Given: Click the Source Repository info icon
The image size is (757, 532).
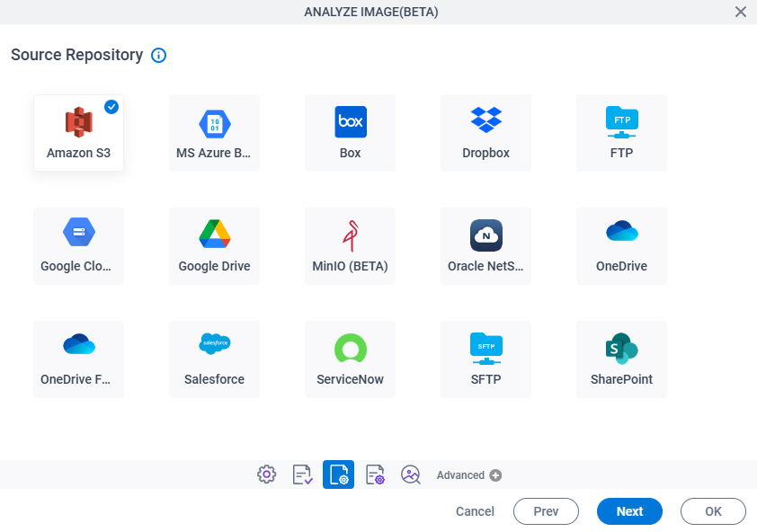Looking at the screenshot, I should 158,56.
